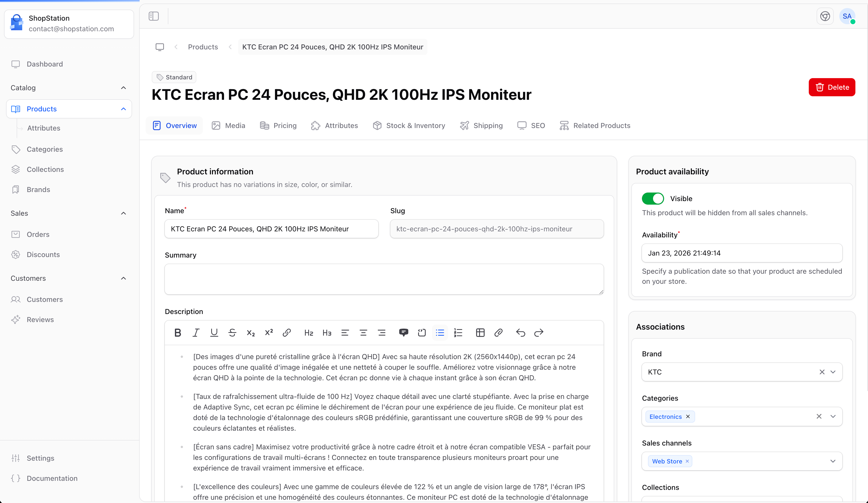Viewport: 868px width, 503px height.
Task: Click the Availability date field
Action: [x=742, y=253]
